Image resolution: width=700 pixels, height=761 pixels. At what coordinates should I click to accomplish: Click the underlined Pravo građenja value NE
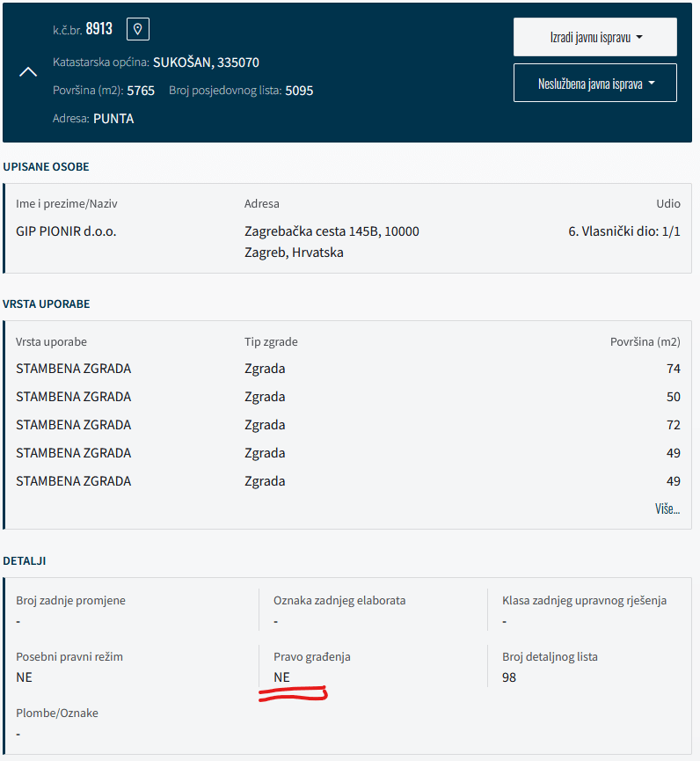(281, 677)
